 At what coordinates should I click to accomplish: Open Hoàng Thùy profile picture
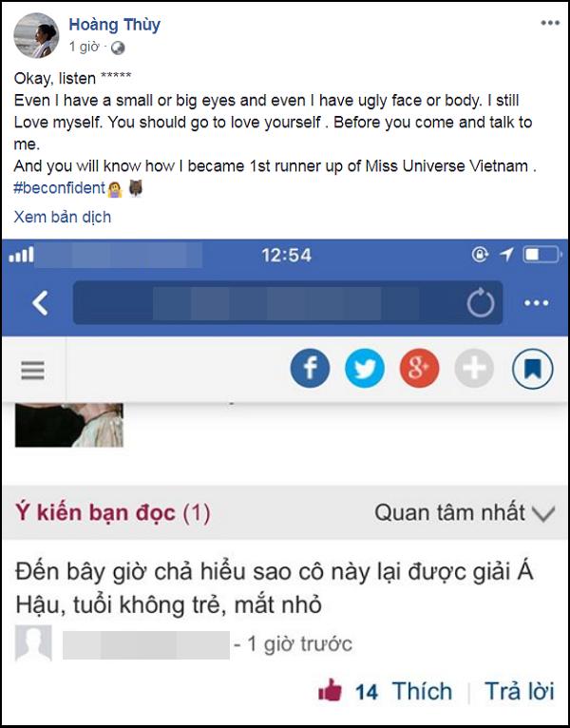point(36,35)
